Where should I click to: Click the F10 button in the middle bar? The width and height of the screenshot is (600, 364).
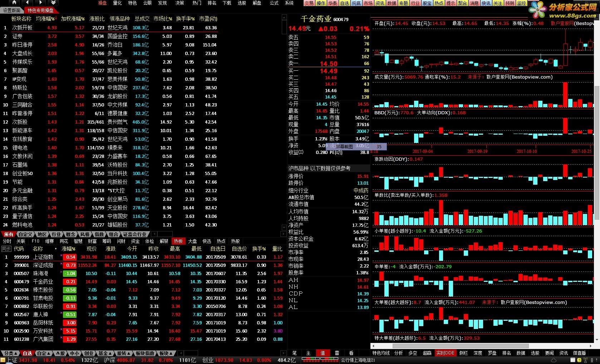point(35,241)
